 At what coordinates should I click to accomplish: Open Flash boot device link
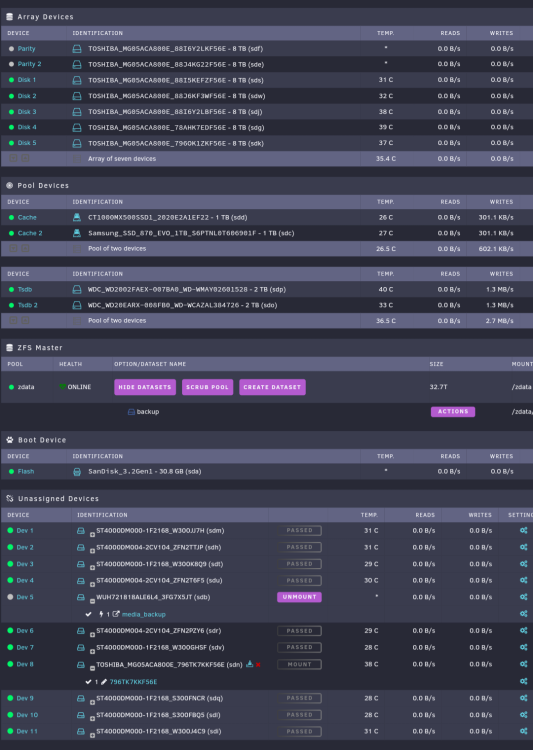26,472
